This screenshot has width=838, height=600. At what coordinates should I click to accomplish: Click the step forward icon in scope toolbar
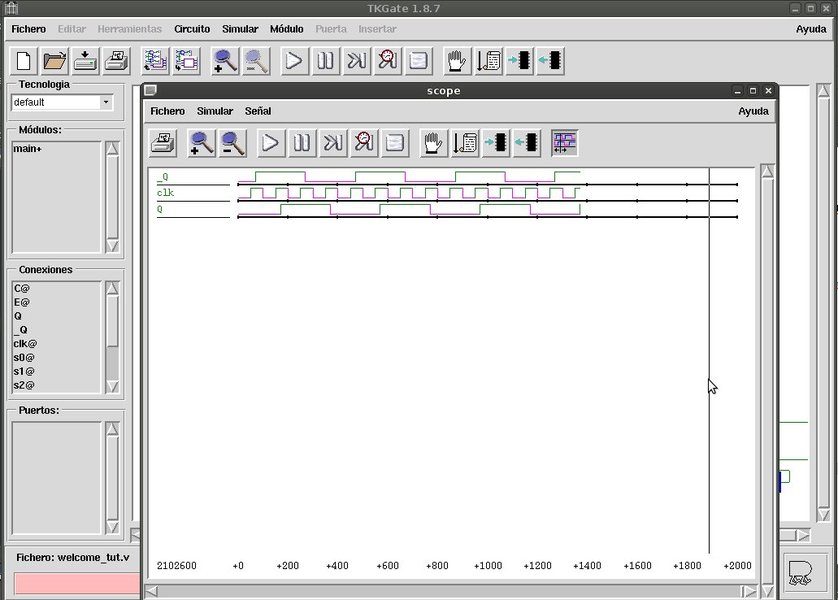(x=333, y=143)
